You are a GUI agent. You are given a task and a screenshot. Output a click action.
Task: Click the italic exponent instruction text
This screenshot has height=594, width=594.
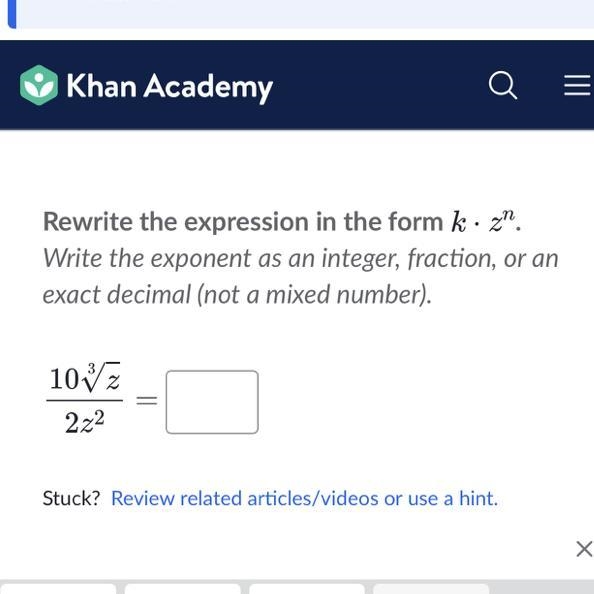[x=300, y=277]
